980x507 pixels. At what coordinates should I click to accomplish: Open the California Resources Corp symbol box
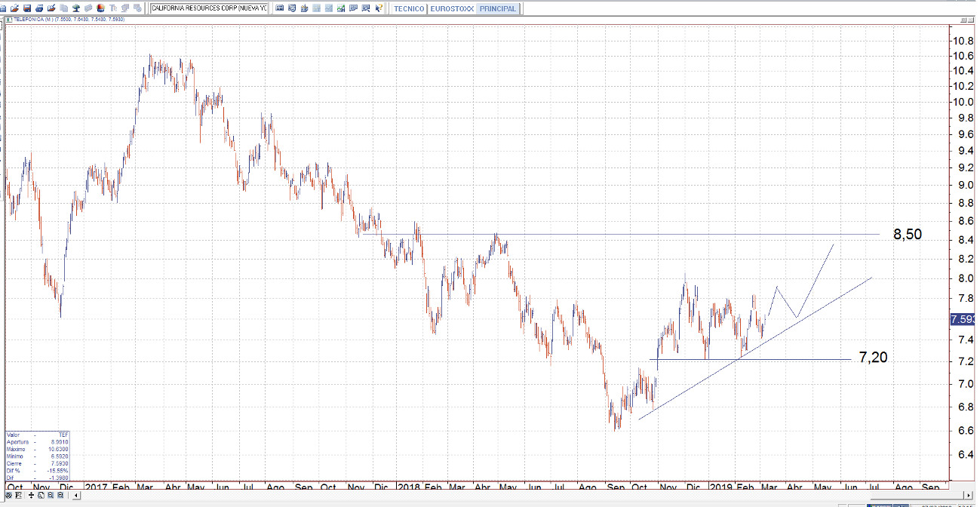[x=209, y=8]
